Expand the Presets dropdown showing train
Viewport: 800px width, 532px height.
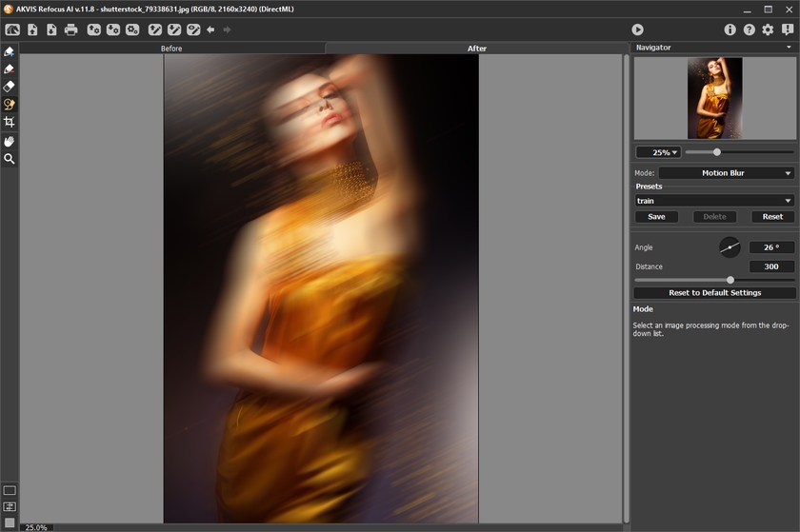tap(714, 201)
